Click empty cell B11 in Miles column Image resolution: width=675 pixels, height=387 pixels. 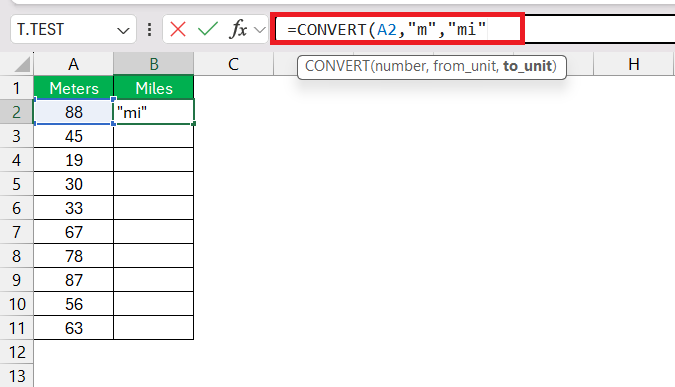click(x=154, y=328)
